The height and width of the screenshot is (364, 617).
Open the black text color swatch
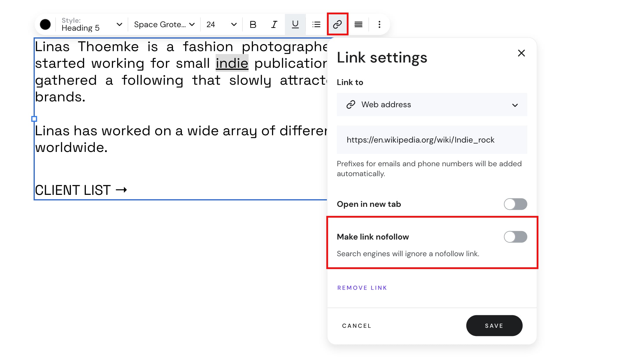coord(45,25)
